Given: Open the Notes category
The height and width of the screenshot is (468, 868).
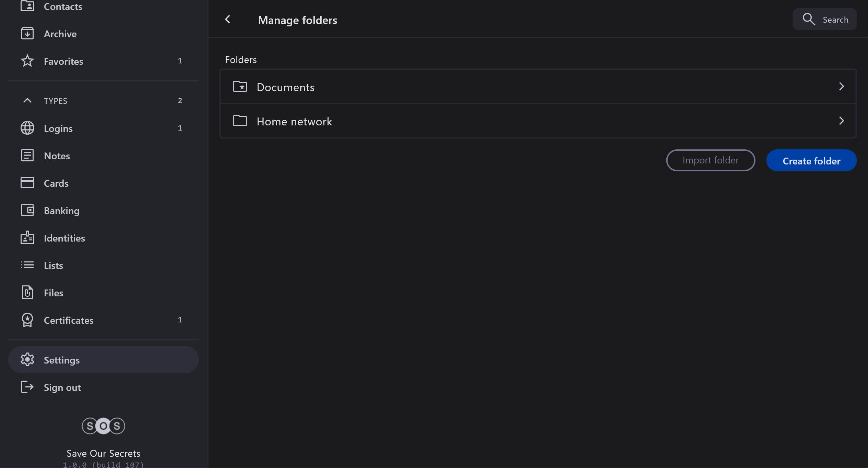Looking at the screenshot, I should [x=57, y=156].
